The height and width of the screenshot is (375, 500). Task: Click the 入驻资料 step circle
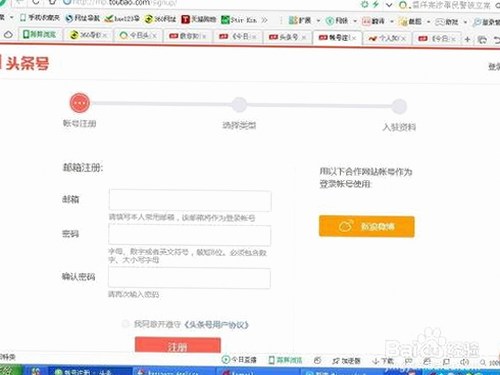tap(399, 106)
